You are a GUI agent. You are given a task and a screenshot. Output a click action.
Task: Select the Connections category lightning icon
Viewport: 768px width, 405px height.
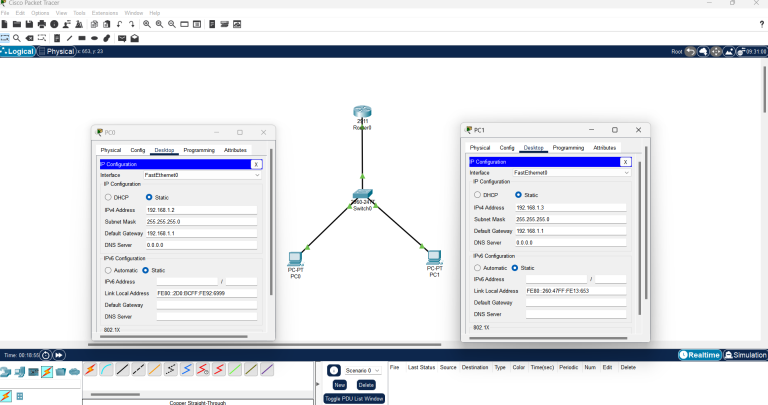tap(47, 372)
